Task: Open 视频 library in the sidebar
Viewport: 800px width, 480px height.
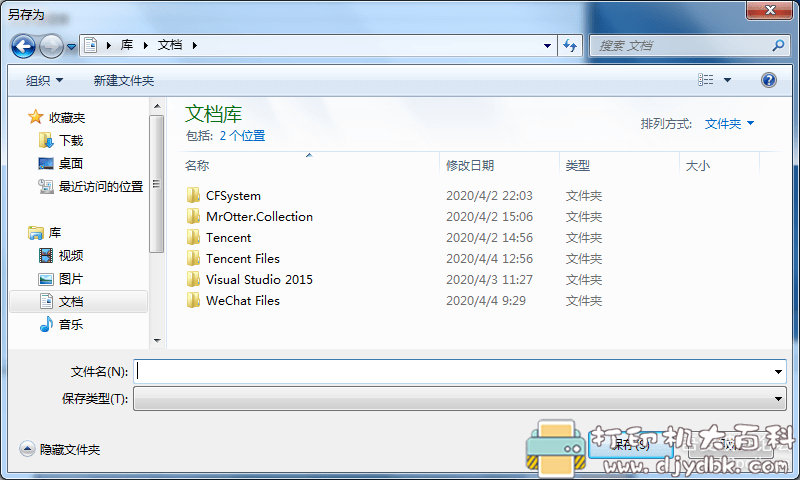Action: pyautogui.click(x=71, y=256)
